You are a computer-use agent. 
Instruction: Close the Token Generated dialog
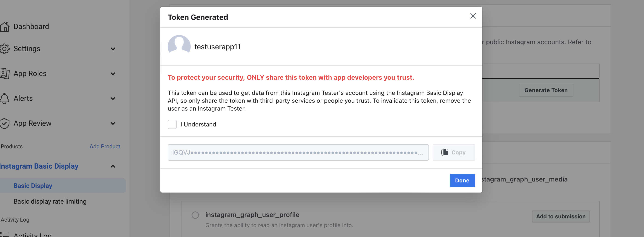(473, 16)
